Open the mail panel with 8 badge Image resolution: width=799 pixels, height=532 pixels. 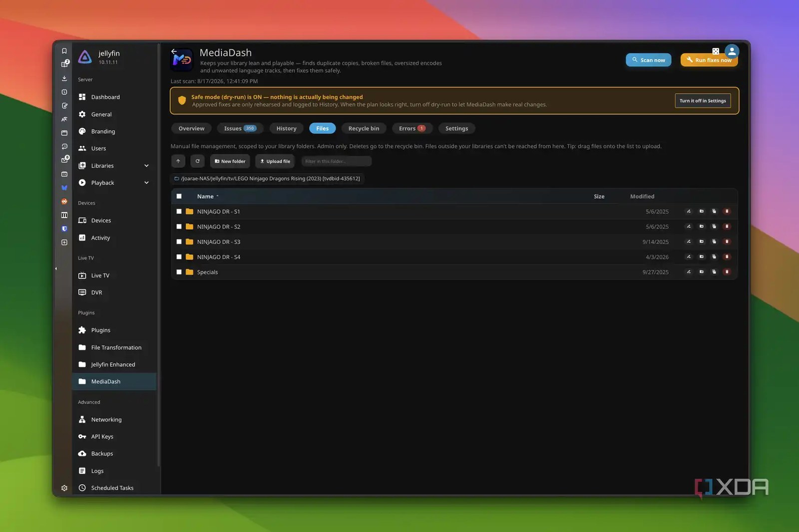(x=64, y=160)
